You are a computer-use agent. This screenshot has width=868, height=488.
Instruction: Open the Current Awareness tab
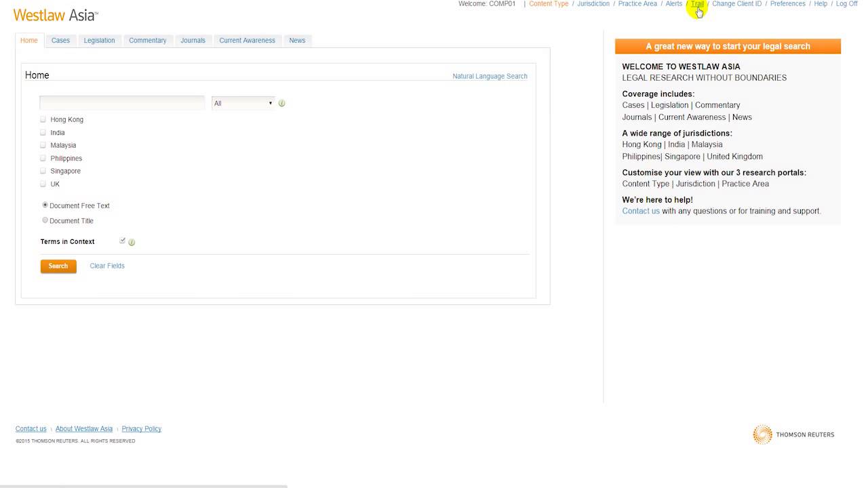pos(247,41)
